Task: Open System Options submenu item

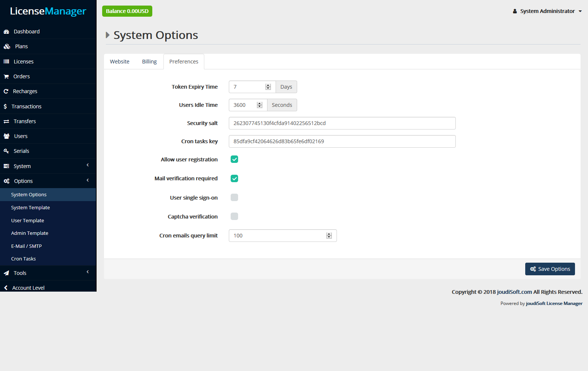Action: coord(48,195)
